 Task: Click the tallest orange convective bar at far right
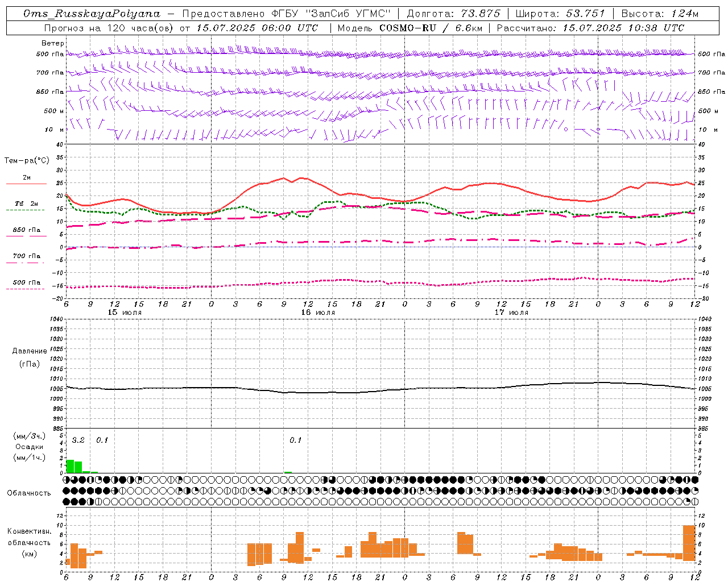pyautogui.click(x=689, y=543)
